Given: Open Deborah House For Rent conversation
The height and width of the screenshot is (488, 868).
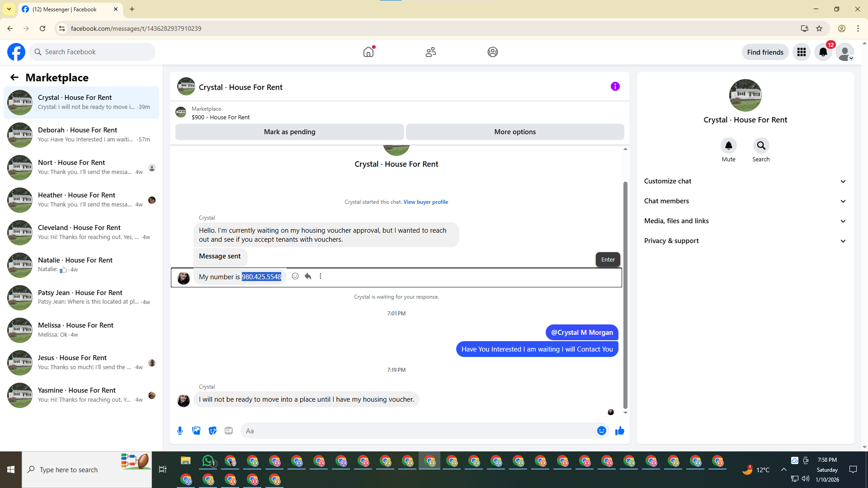Looking at the screenshot, I should [81, 135].
